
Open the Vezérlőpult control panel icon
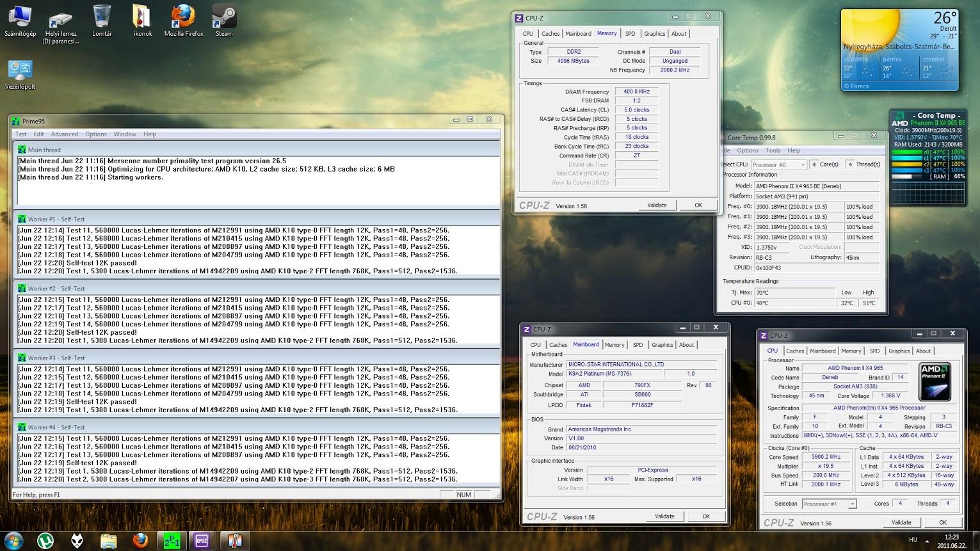tap(20, 75)
